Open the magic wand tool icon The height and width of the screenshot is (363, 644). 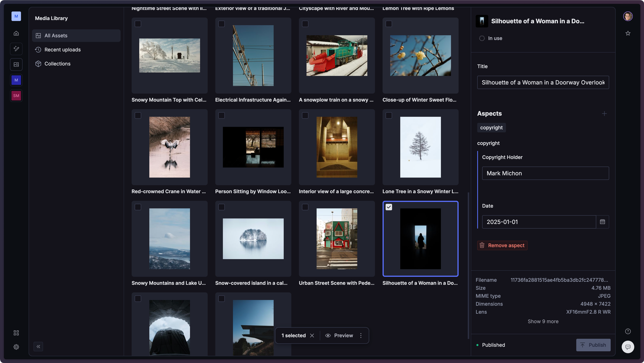click(16, 49)
